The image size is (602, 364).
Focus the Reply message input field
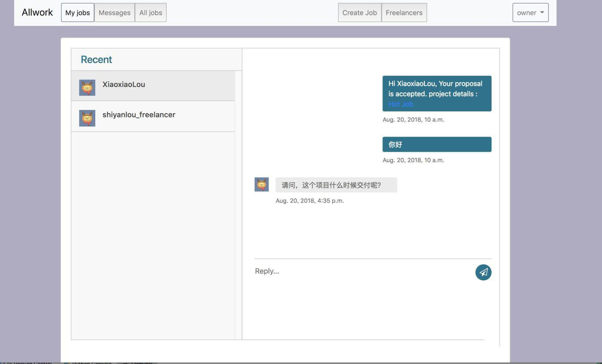tap(363, 271)
